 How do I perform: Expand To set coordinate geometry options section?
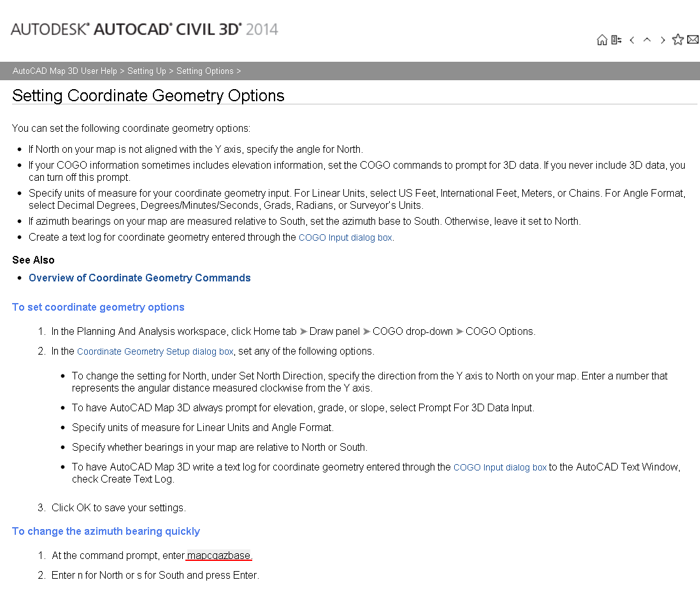tap(98, 307)
